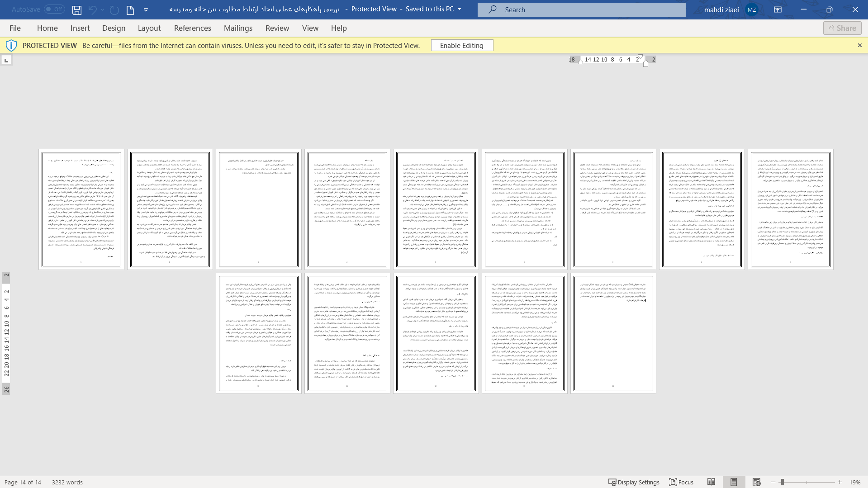Select the Design tab
Viewport: 868px width, 488px height.
tap(114, 28)
